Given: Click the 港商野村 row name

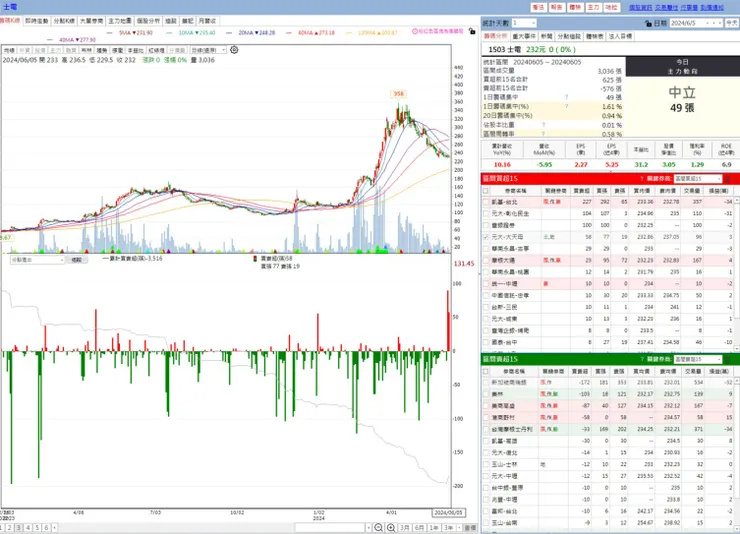Looking at the screenshot, I should pyautogui.click(x=503, y=417).
